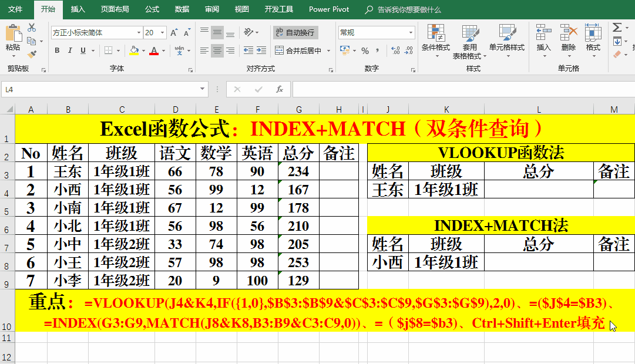The height and width of the screenshot is (364, 635).
Task: Align cell text left
Action: [x=204, y=50]
